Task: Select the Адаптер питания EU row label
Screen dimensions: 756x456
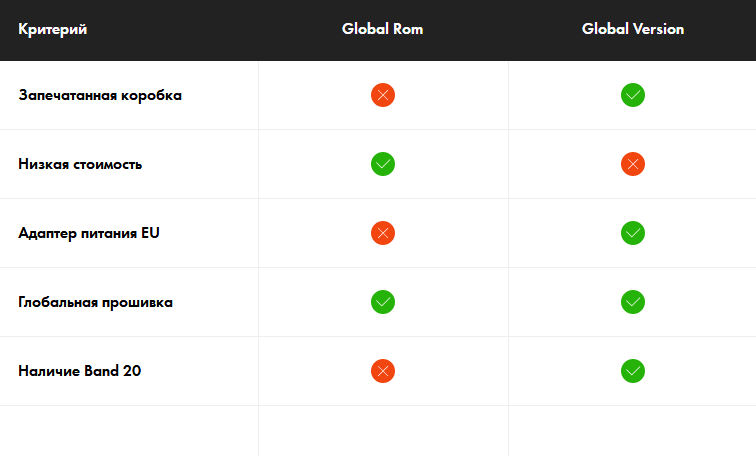Action: pos(89,233)
